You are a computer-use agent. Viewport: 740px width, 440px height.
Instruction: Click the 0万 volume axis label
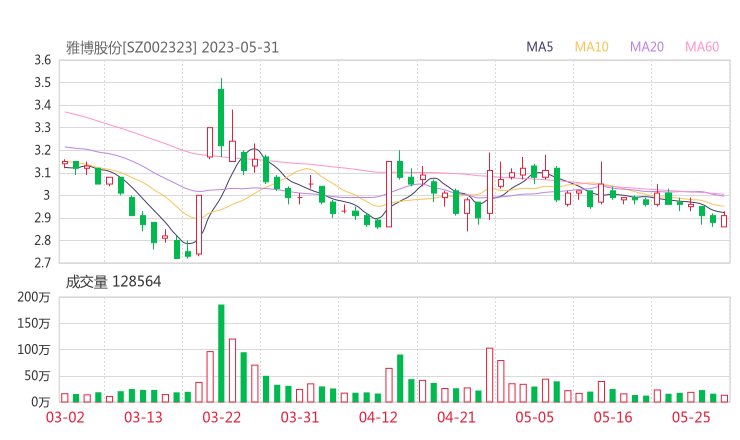pos(41,402)
